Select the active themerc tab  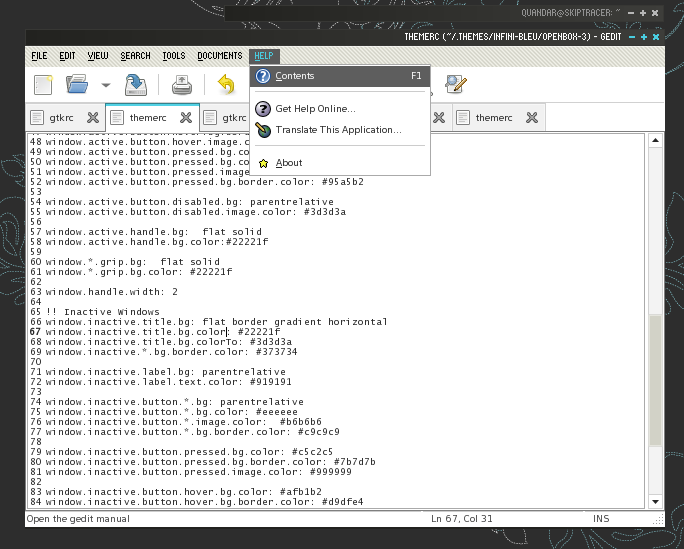click(152, 117)
